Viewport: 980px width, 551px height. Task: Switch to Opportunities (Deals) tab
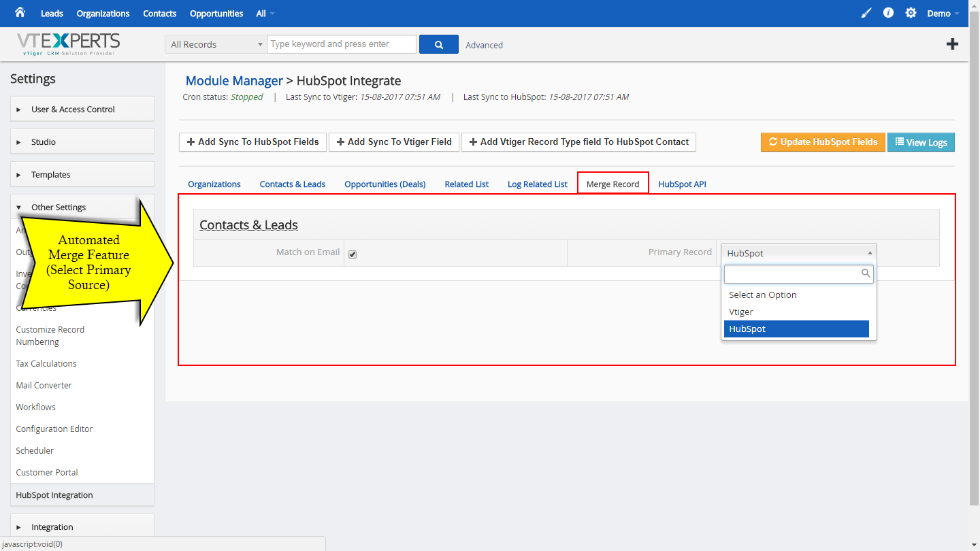pyautogui.click(x=385, y=184)
